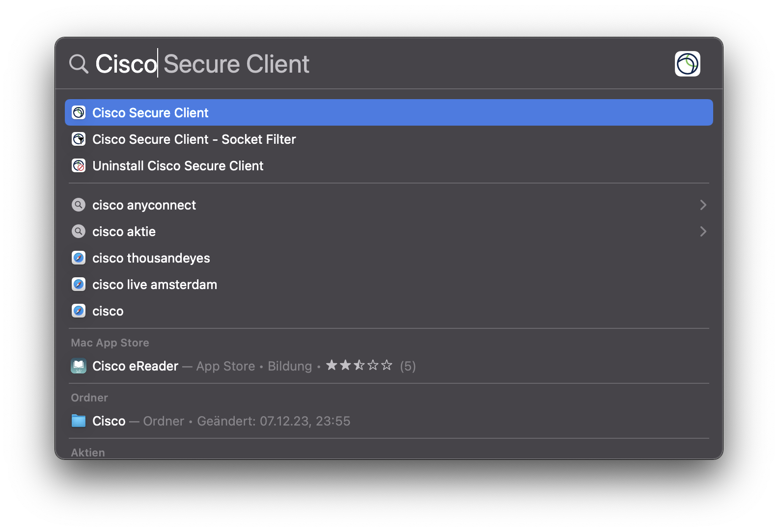Viewport: 778px width, 532px height.
Task: Click the magnifying glass search icon
Action: 79,64
